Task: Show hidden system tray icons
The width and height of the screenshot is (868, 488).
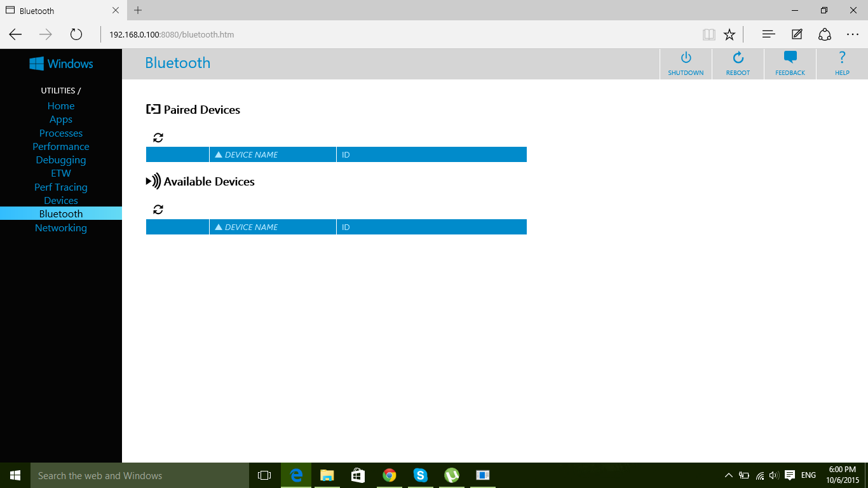Action: point(728,475)
